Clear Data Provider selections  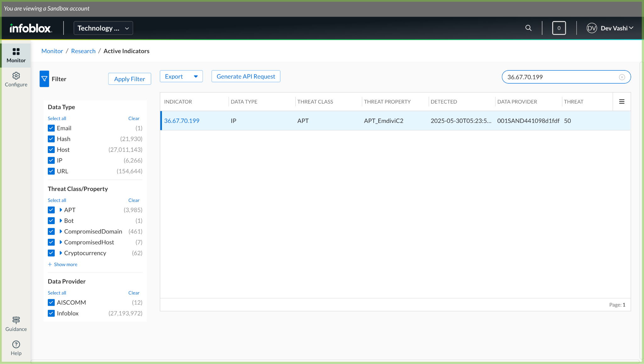point(134,293)
